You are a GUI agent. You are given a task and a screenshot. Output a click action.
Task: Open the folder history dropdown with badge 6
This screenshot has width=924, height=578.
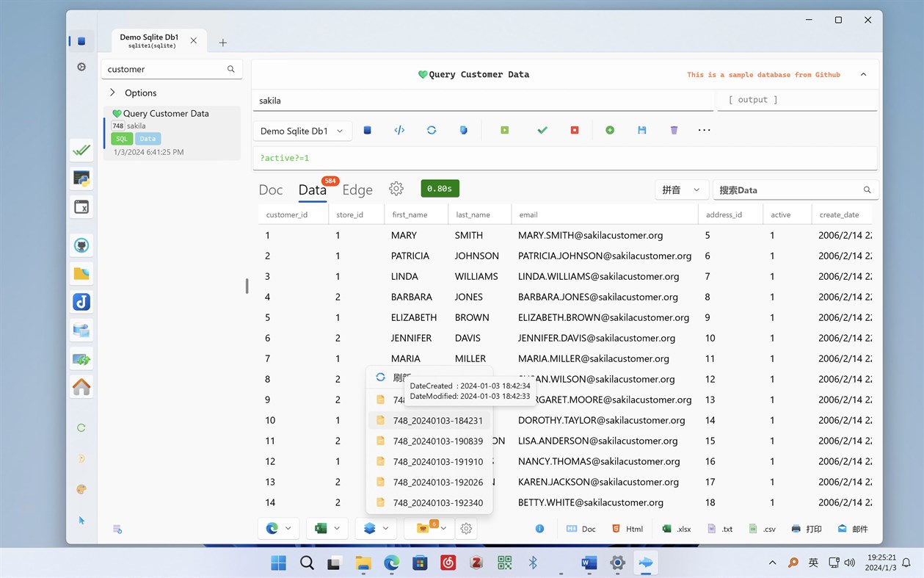429,528
